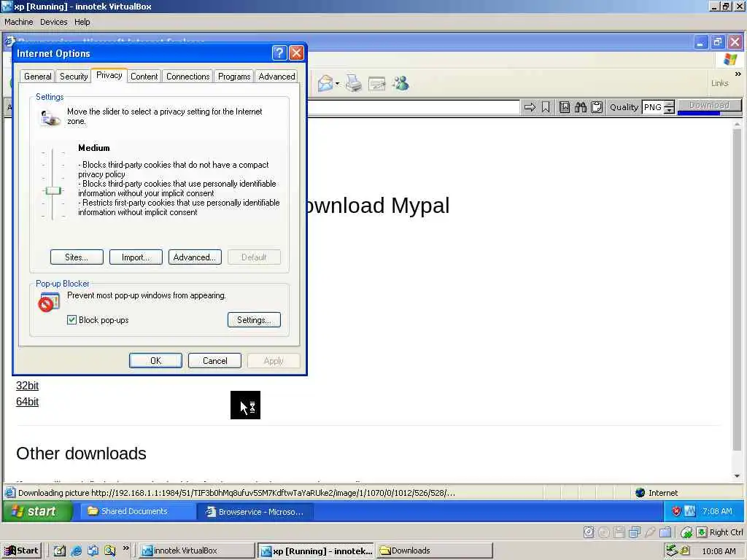
Task: Open the Devices menu
Action: pos(54,22)
